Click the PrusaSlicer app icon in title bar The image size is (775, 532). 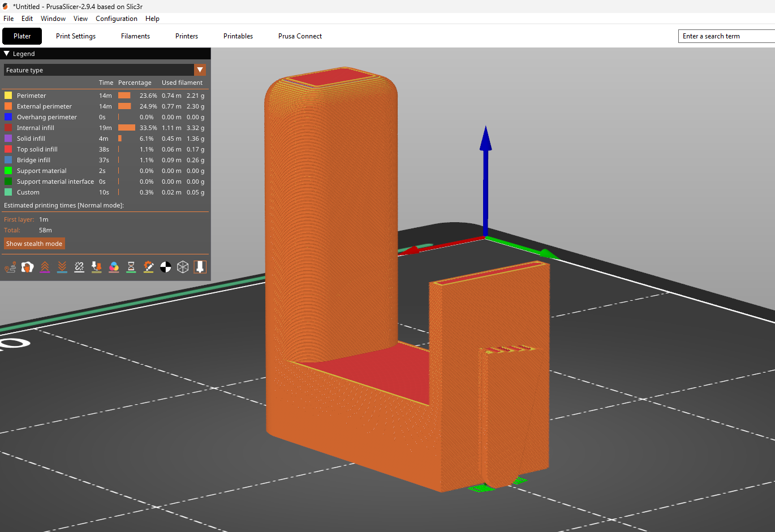point(5,6)
